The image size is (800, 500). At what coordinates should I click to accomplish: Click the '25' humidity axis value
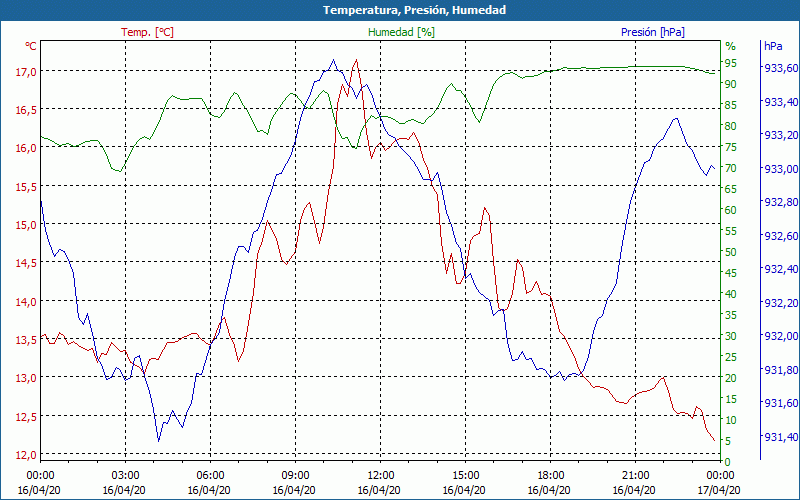pyautogui.click(x=731, y=357)
